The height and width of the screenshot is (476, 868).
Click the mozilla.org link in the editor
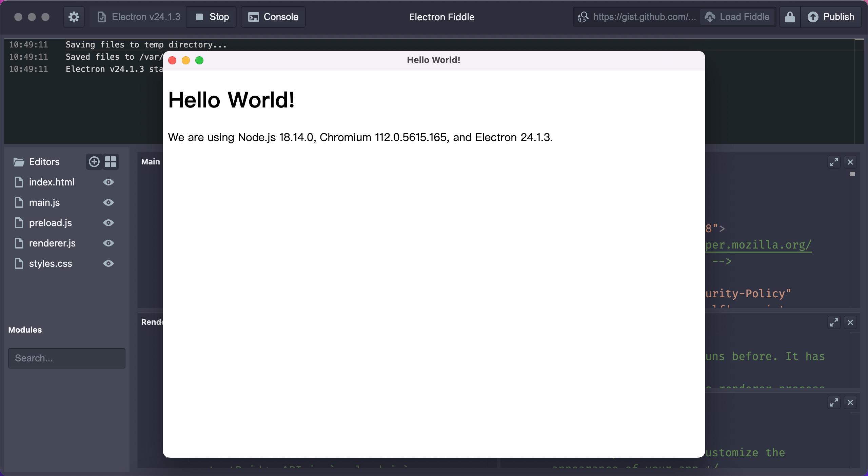pos(759,245)
